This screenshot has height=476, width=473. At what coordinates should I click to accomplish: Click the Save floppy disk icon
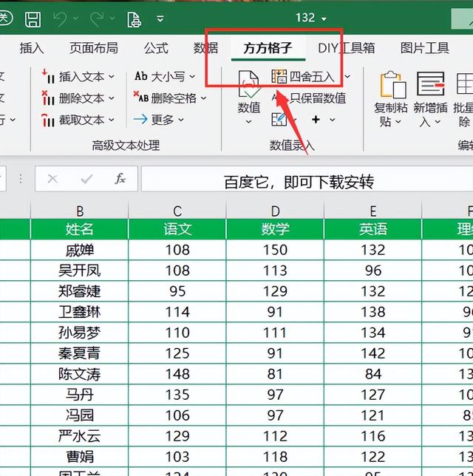(x=33, y=20)
